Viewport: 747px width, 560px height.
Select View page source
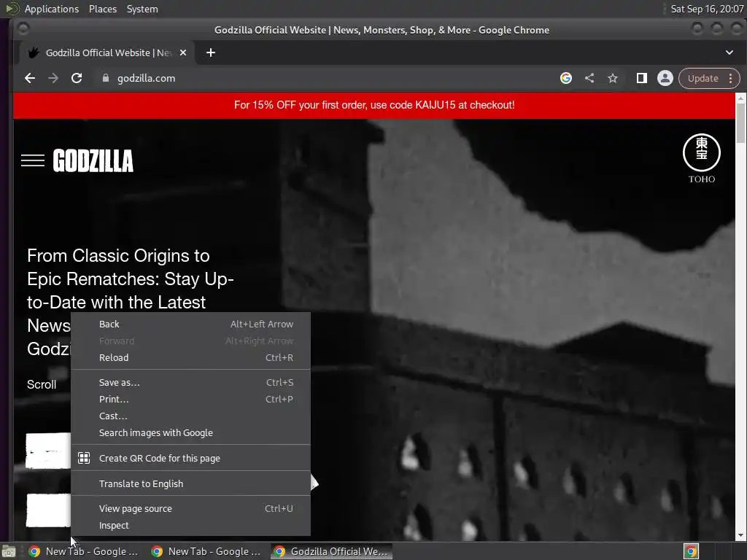point(190,508)
